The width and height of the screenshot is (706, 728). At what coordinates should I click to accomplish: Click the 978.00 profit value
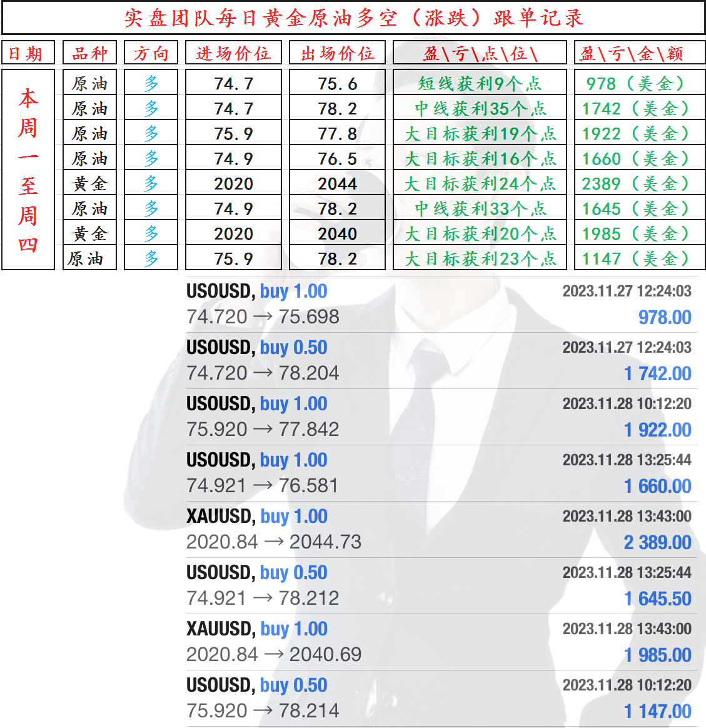665,317
